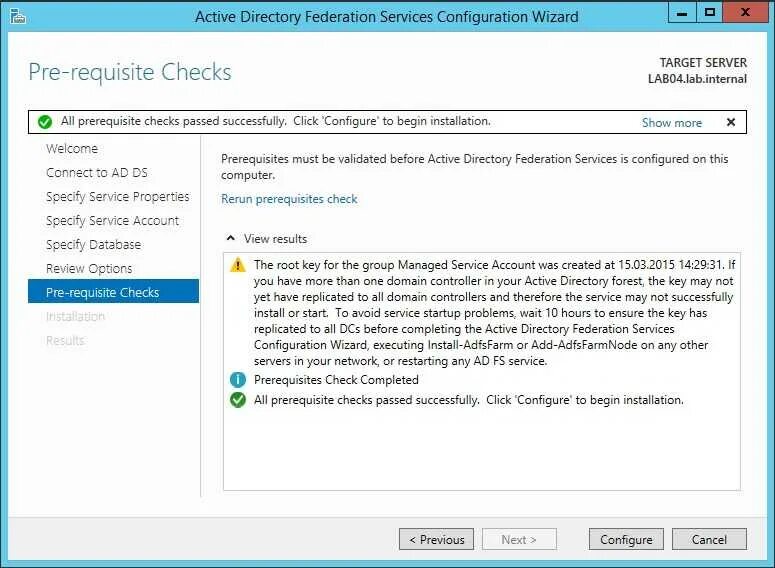Click Rerun prerequisites check link
The height and width of the screenshot is (568, 775).
pyautogui.click(x=289, y=199)
